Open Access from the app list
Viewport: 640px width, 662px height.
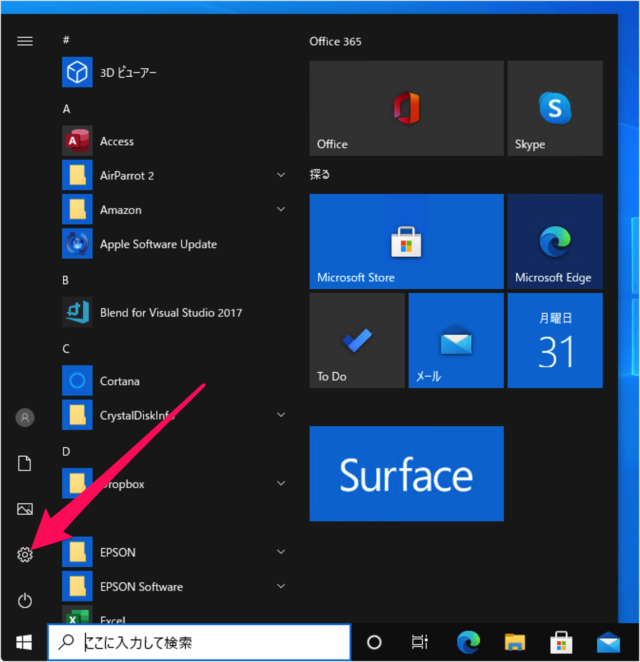(x=116, y=142)
